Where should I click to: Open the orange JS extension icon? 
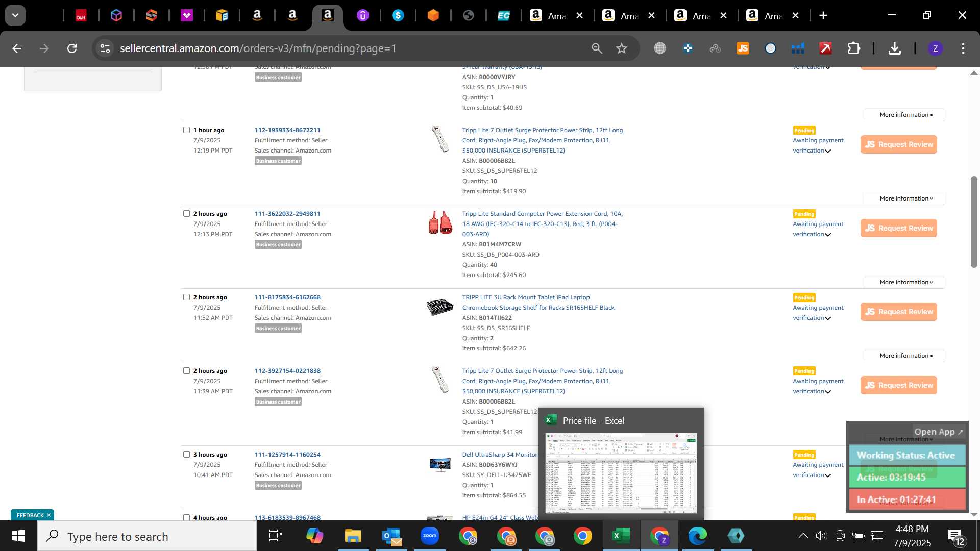click(x=743, y=48)
